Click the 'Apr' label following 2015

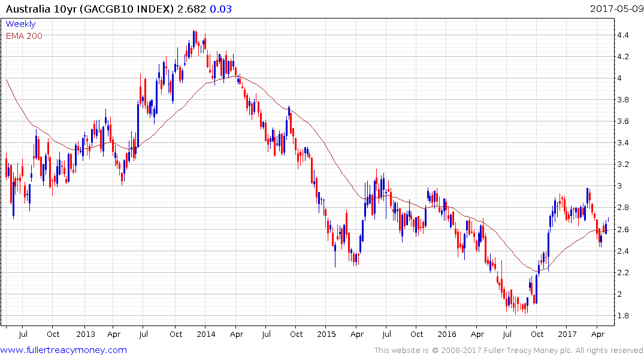pyautogui.click(x=357, y=334)
